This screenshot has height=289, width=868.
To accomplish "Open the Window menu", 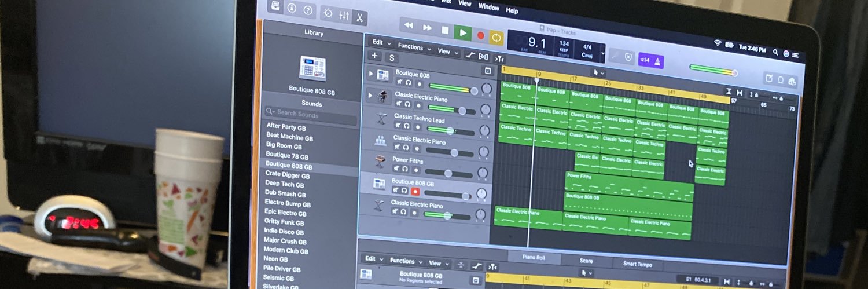I will (489, 7).
